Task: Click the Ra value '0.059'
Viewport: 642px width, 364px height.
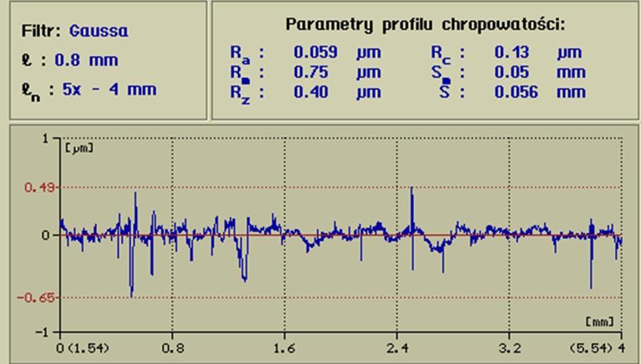Action: pos(316,52)
